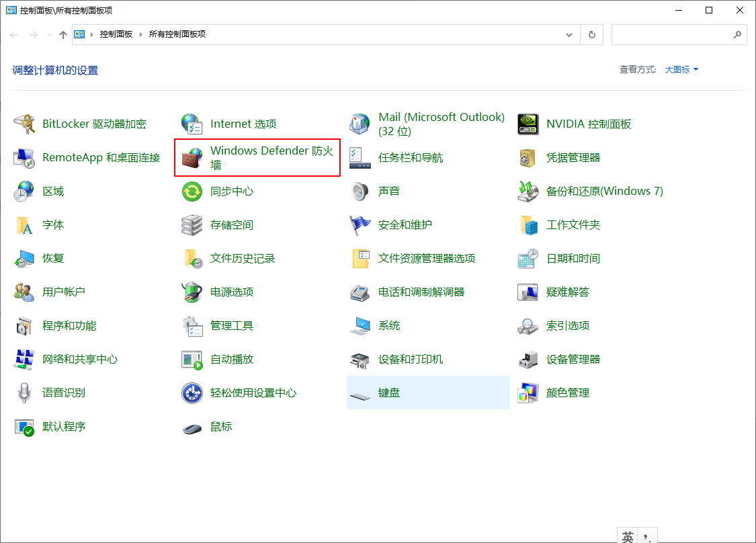Open 声音 speaker icon
The width and height of the screenshot is (756, 543).
(x=360, y=192)
